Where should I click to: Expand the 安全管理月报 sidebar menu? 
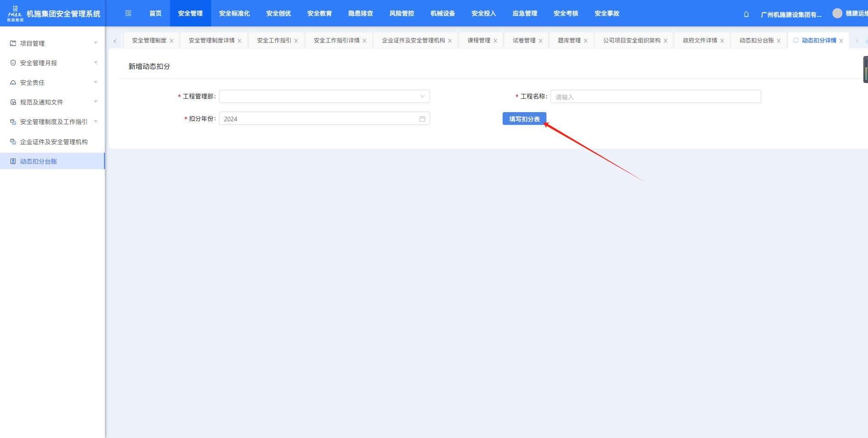(52, 63)
